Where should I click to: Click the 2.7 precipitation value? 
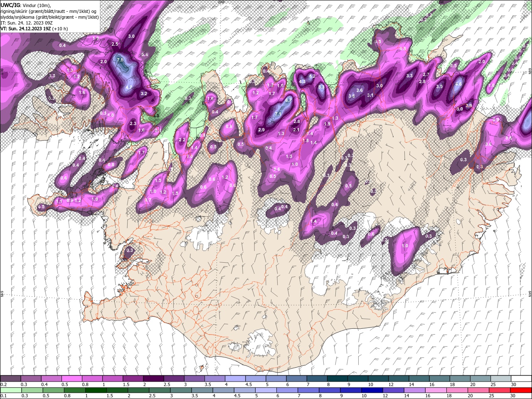tap(426, 74)
